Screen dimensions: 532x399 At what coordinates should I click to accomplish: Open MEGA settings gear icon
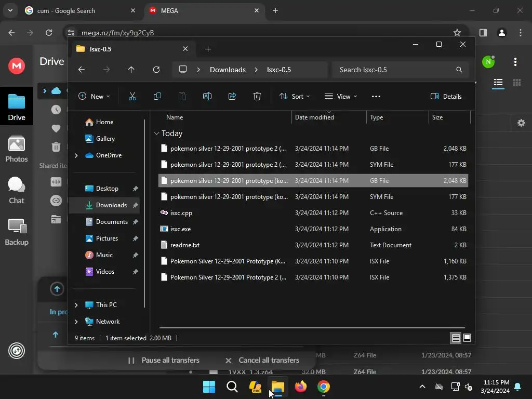click(x=521, y=123)
